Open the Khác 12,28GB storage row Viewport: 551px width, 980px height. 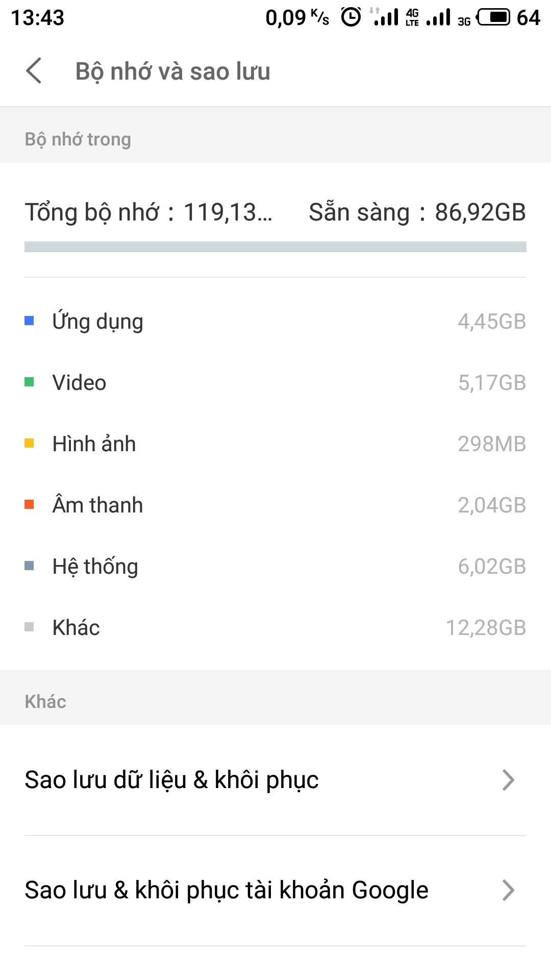(x=275, y=628)
